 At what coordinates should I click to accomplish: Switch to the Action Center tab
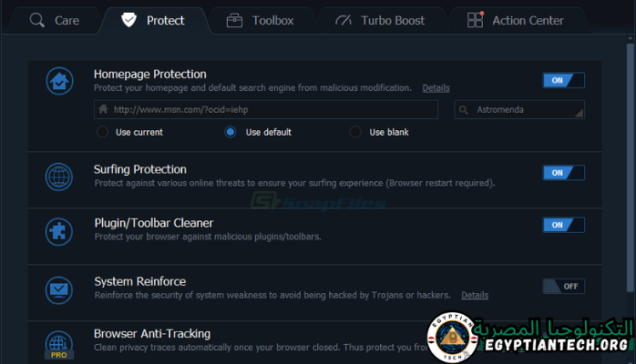[x=516, y=20]
